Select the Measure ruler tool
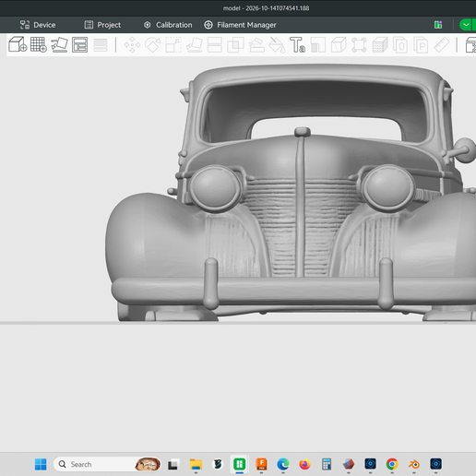 pos(442,45)
